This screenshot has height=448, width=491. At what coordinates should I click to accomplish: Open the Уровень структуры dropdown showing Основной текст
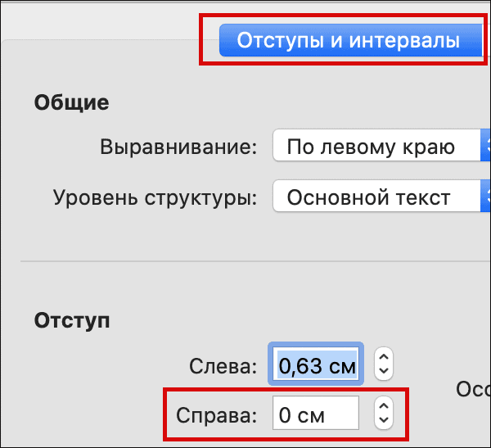click(x=381, y=197)
